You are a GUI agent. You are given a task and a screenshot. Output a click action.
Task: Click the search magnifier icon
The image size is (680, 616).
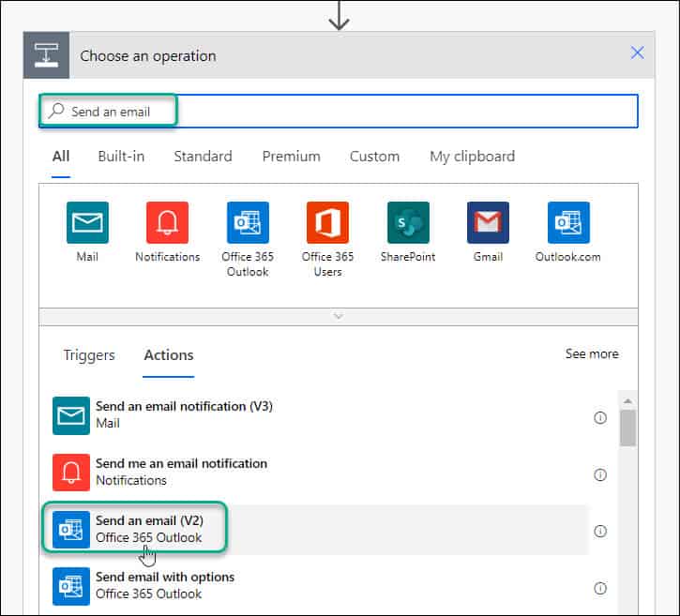tap(56, 111)
